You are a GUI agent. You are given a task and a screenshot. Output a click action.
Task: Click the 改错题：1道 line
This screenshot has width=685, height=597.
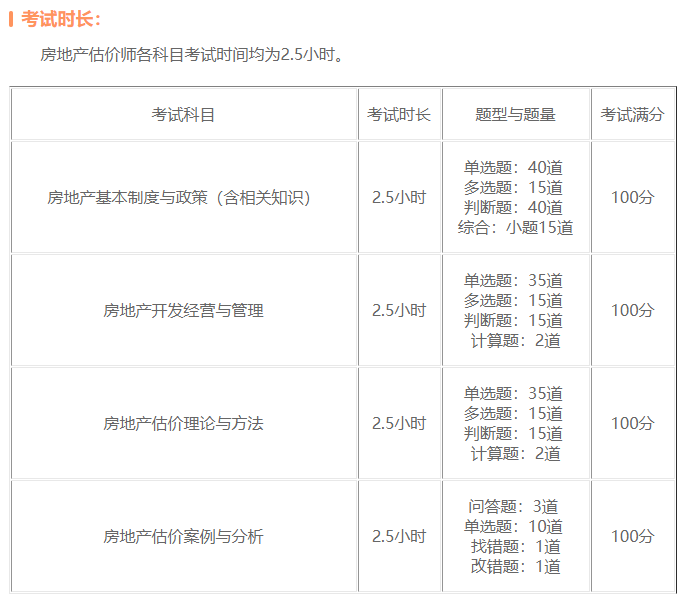(515, 566)
